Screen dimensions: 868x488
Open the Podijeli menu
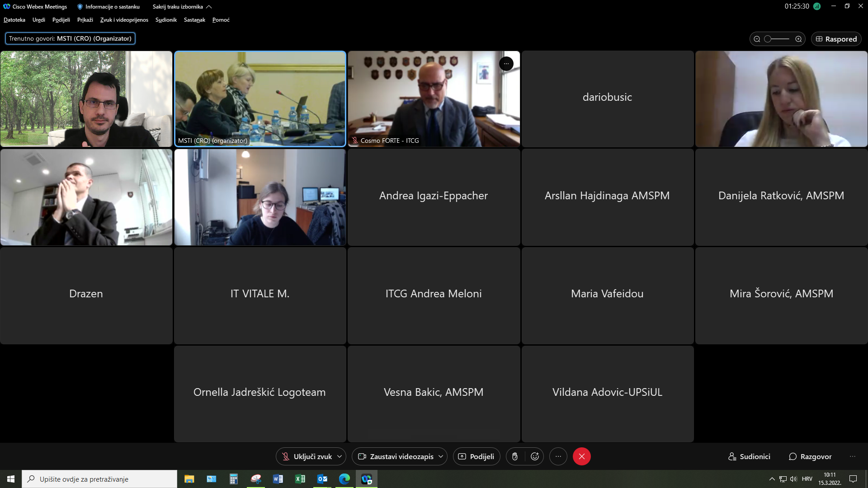[x=61, y=20]
